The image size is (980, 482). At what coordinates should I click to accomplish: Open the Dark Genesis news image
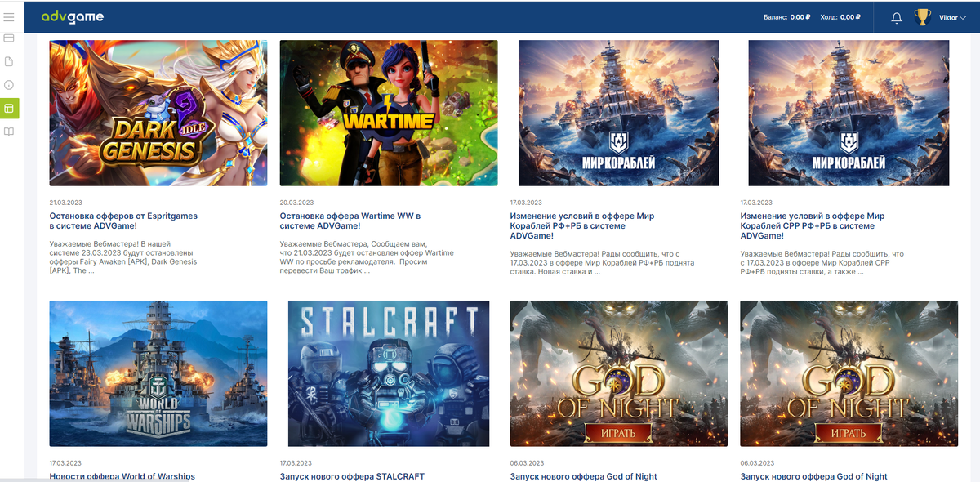[x=158, y=114]
